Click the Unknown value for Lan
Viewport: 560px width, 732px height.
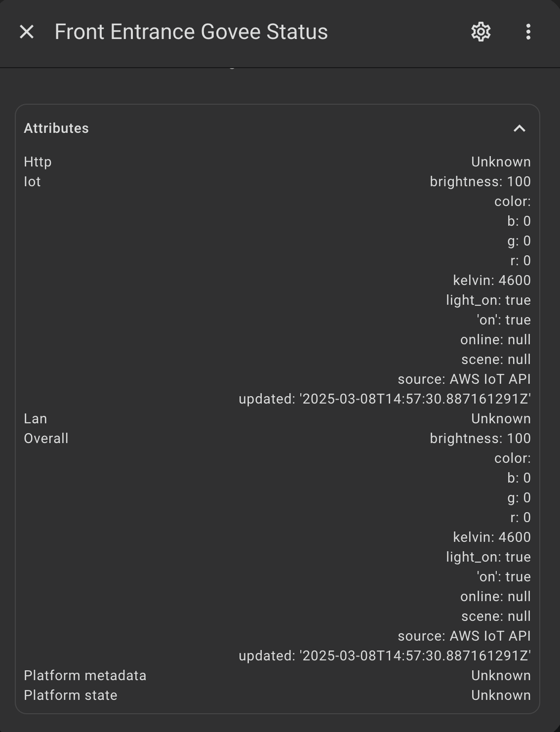[x=501, y=419]
